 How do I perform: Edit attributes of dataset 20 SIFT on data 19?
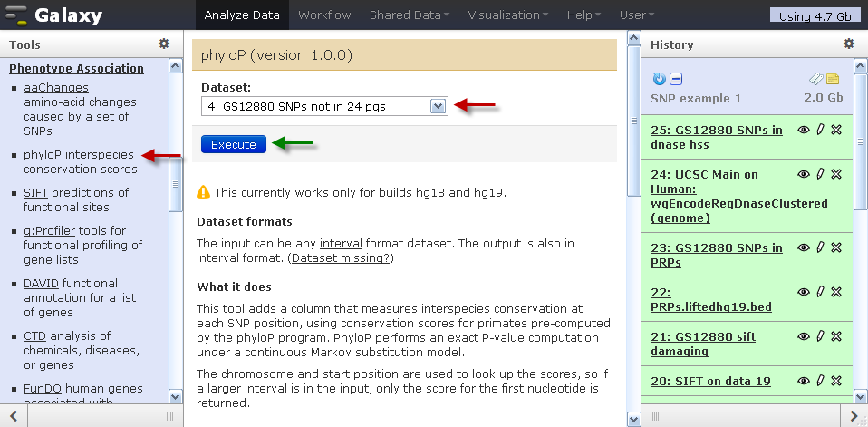[x=820, y=381]
